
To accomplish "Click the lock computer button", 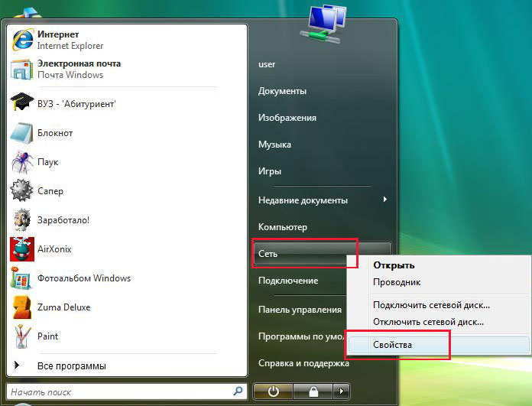I will click(x=313, y=391).
